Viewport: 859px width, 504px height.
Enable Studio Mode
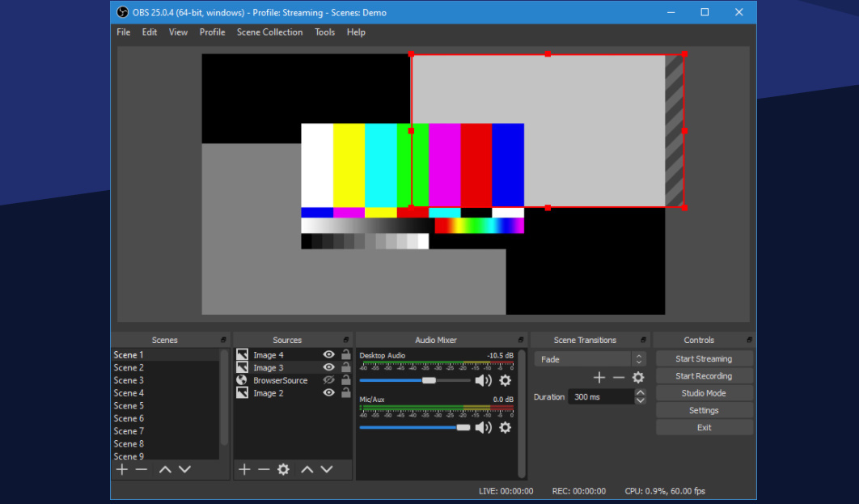tap(704, 393)
